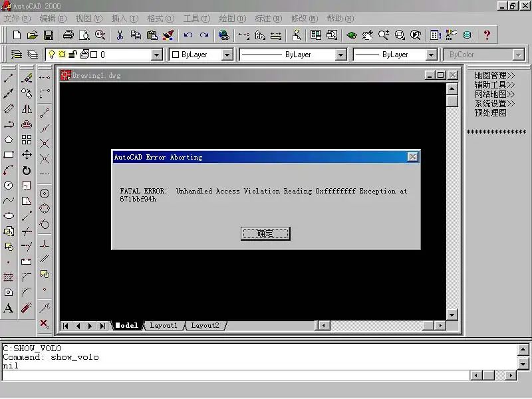Choose the Move modify tool

tap(27, 155)
